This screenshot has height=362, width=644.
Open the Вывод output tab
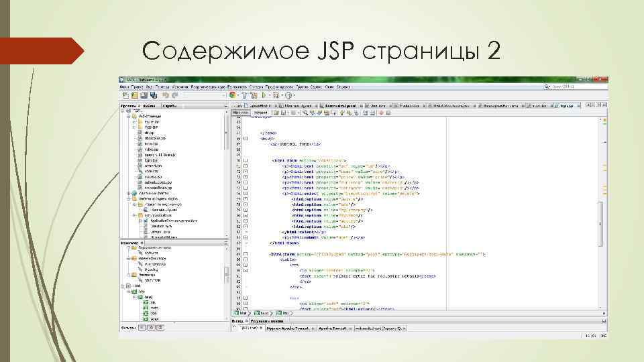[237, 321]
